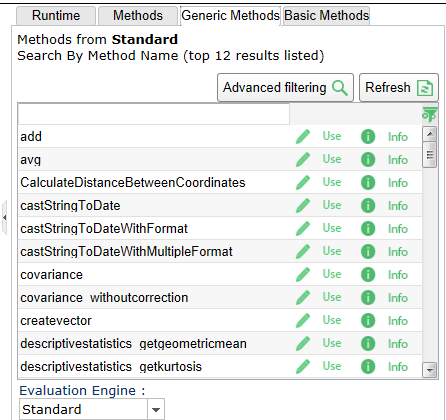Click the green filter icon above scrollbar
The image size is (446, 420).
pyautogui.click(x=430, y=114)
